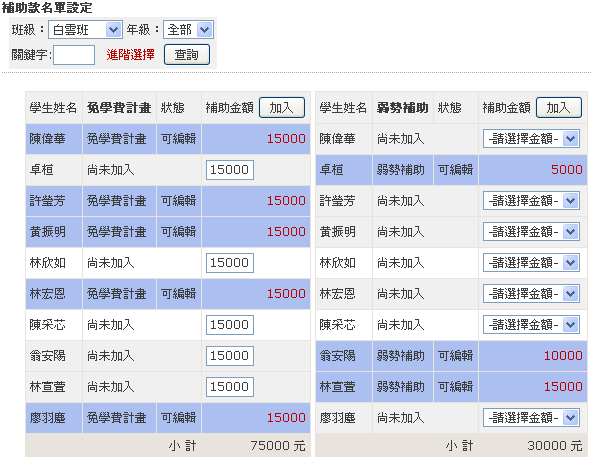591x461 pixels.
Task: Click 翁安陽 15000 amount input field
Action: [x=230, y=356]
